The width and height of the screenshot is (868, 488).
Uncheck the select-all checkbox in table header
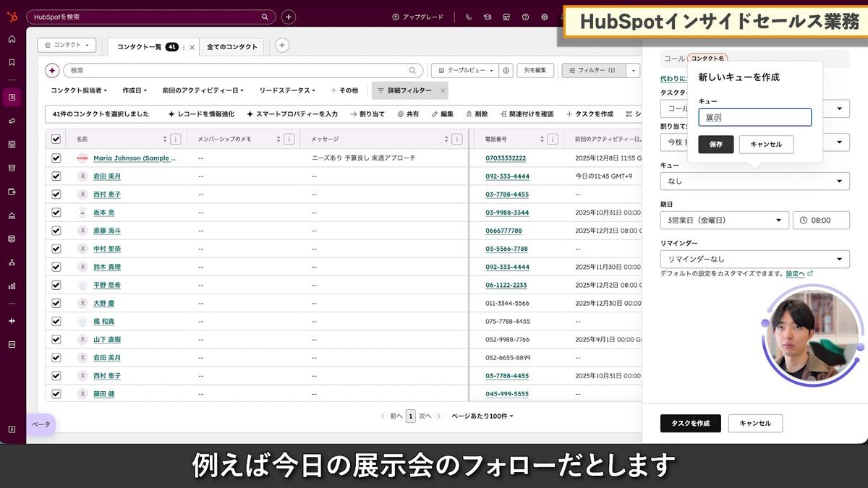(x=56, y=139)
